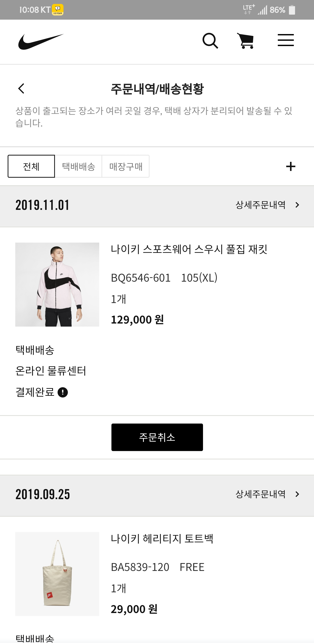Open the search magnifier icon
Viewport: 314px width, 644px height.
(x=210, y=41)
